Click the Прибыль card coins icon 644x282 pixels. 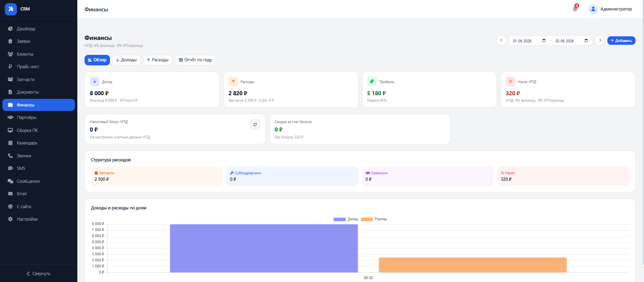[372, 81]
